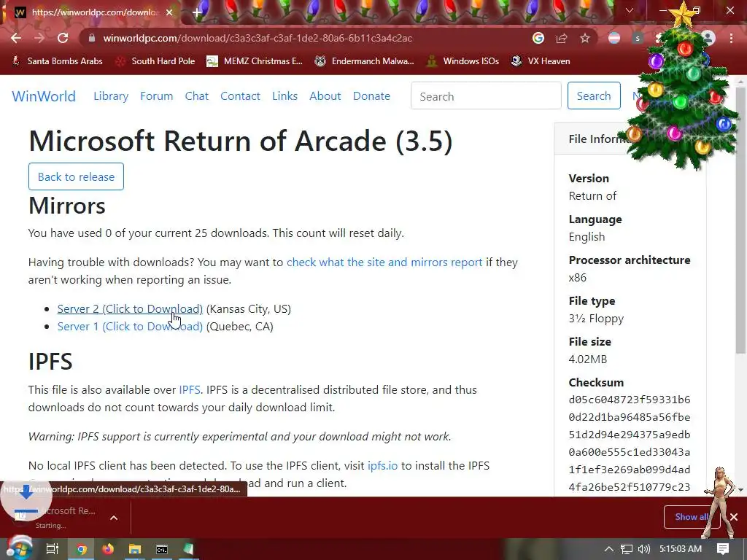Click the address bar URL

258,38
